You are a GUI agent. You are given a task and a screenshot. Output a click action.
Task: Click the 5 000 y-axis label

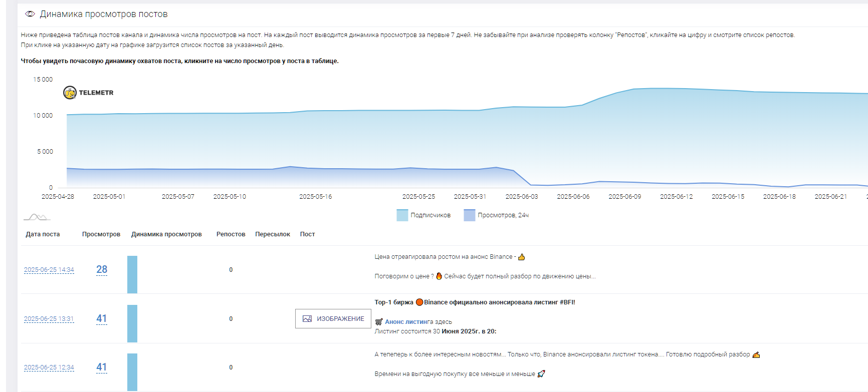[x=45, y=152]
